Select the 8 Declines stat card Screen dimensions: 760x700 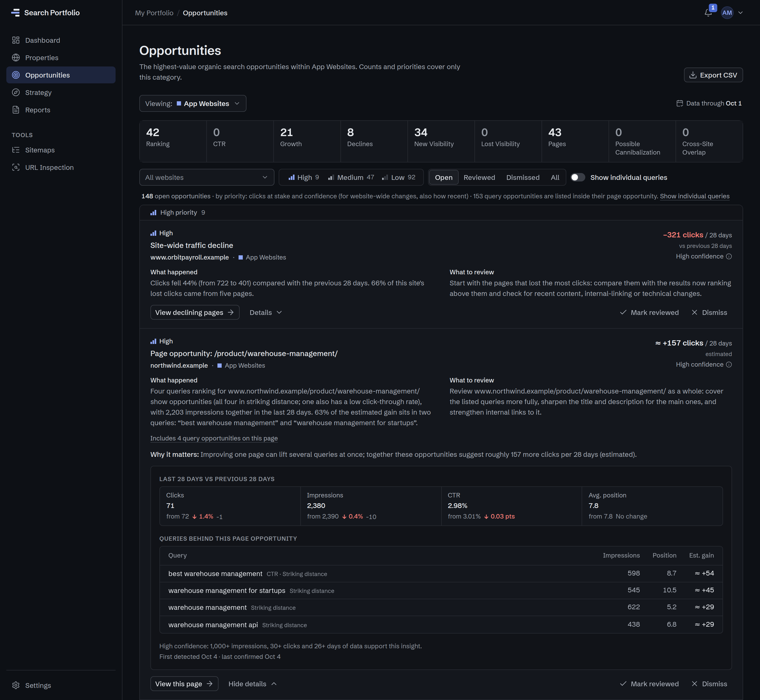[x=374, y=141]
